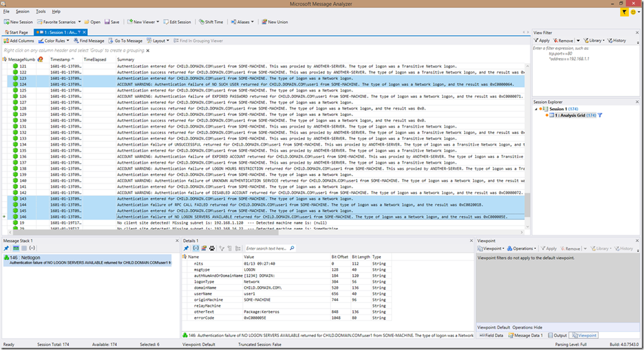This screenshot has height=350, width=644.
Task: Click the Details search magnifier icon
Action: point(292,248)
